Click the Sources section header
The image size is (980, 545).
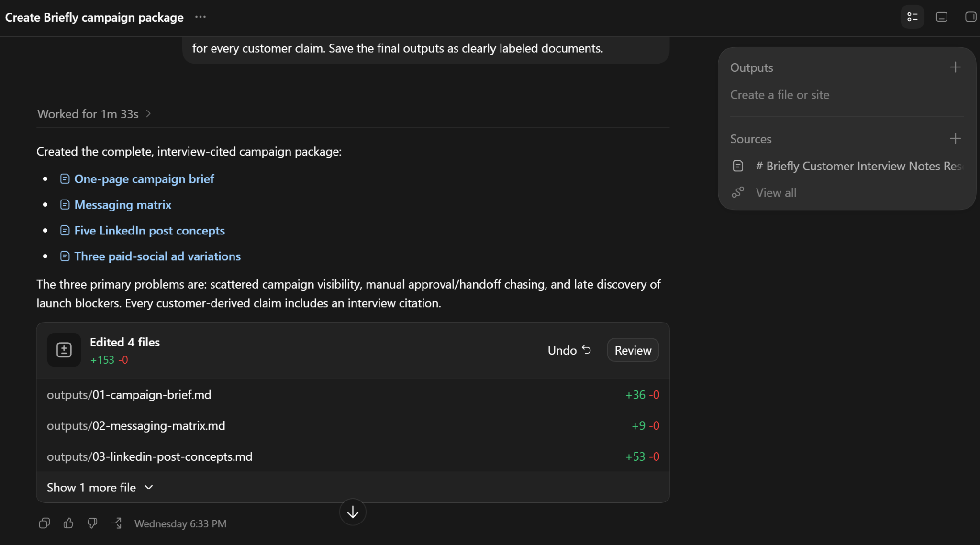point(750,139)
